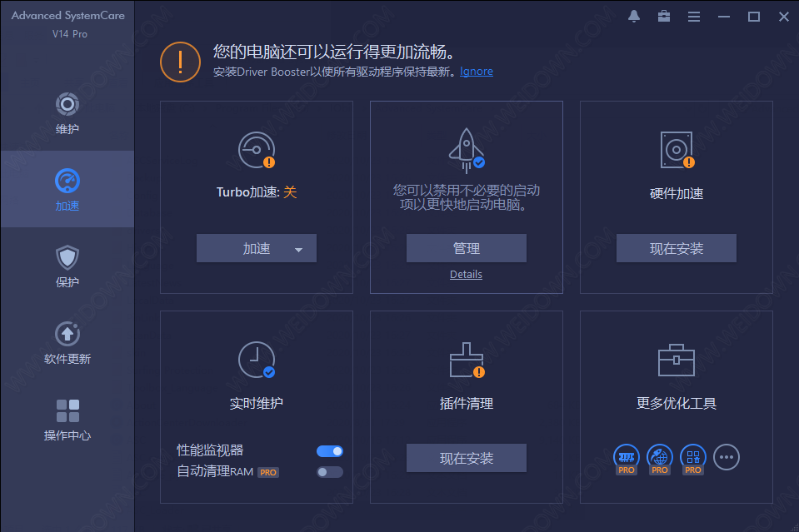
Task: Switch to the 维护 tab
Action: coord(67,113)
